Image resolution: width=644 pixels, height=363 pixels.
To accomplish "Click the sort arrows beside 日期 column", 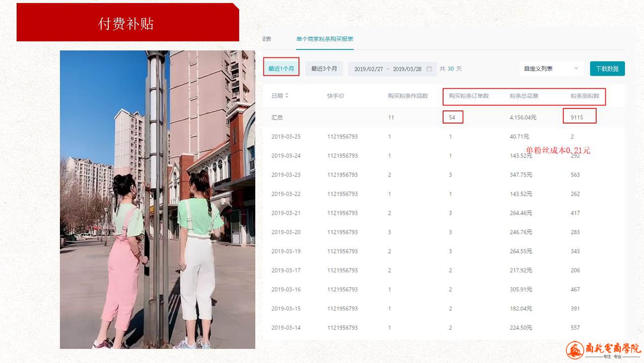I will (x=287, y=96).
